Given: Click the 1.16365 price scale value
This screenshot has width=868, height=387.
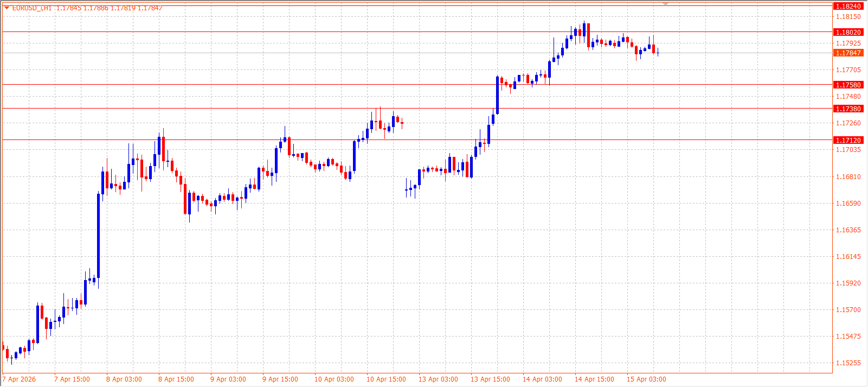Looking at the screenshot, I should (848, 230).
